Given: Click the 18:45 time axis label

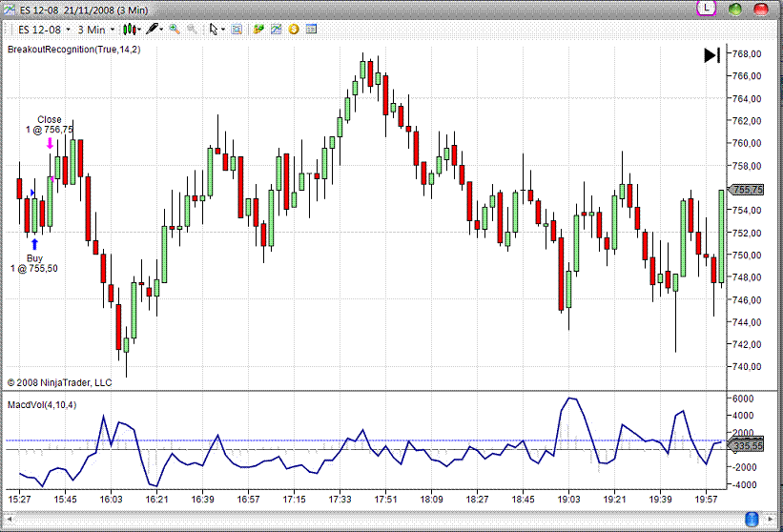Looking at the screenshot, I should (523, 500).
